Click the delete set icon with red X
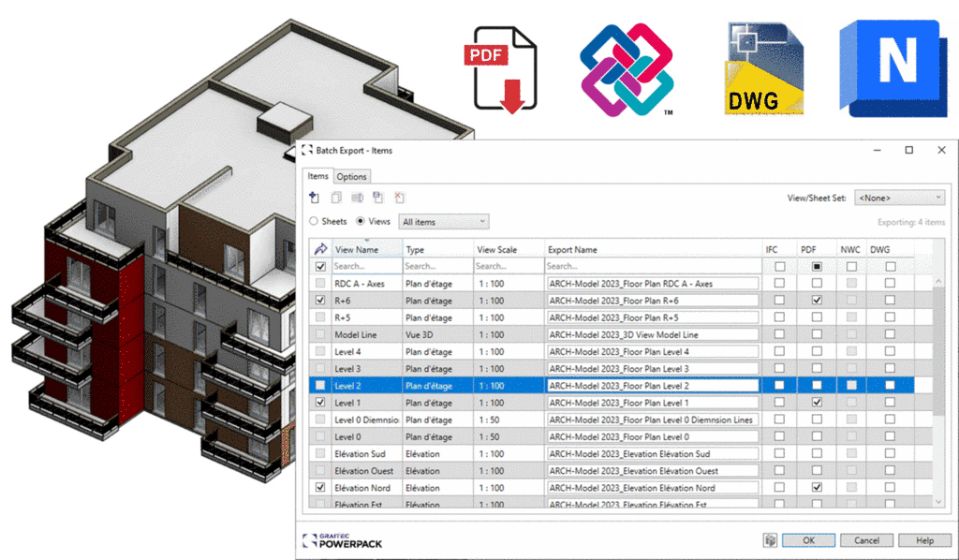959x560 pixels. click(x=399, y=198)
